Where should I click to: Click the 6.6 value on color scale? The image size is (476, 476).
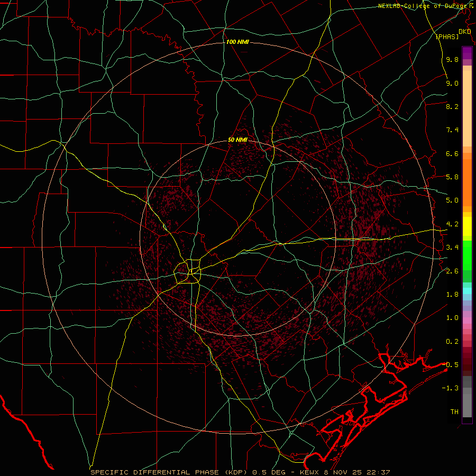click(452, 153)
